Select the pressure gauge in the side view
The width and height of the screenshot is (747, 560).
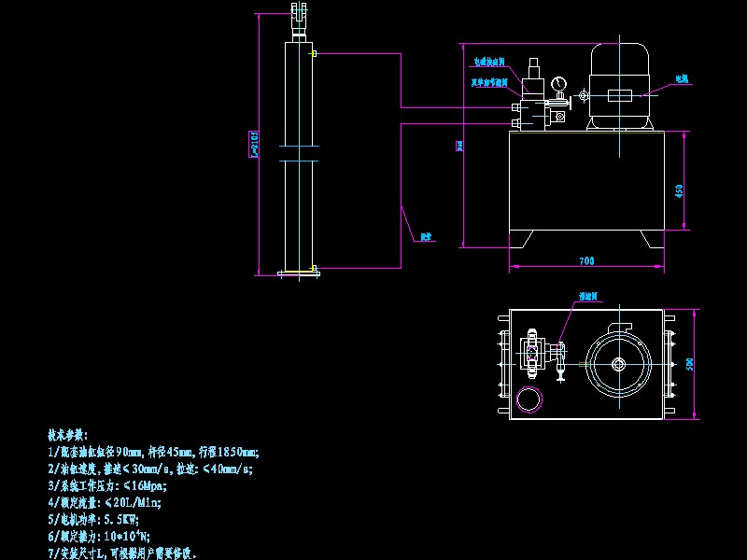click(x=558, y=84)
